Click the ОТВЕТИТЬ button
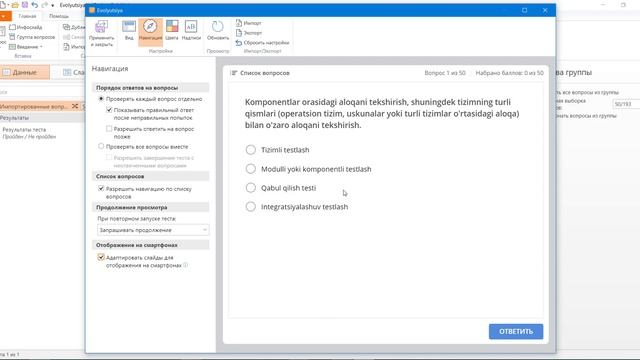Viewport: 640px width, 360px height. coord(516,331)
